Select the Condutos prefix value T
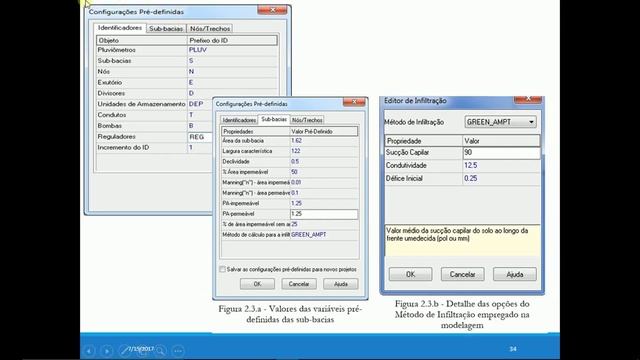Image resolution: width=640 pixels, height=360 pixels. [191, 115]
